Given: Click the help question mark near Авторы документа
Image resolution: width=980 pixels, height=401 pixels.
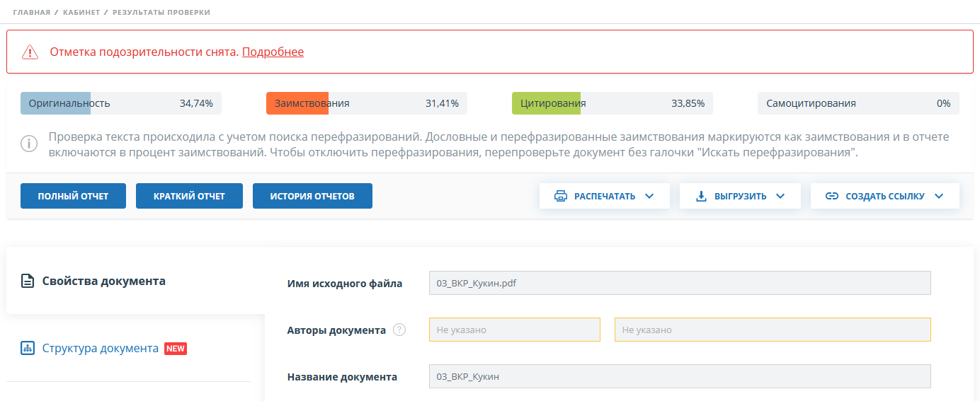Looking at the screenshot, I should tap(399, 330).
